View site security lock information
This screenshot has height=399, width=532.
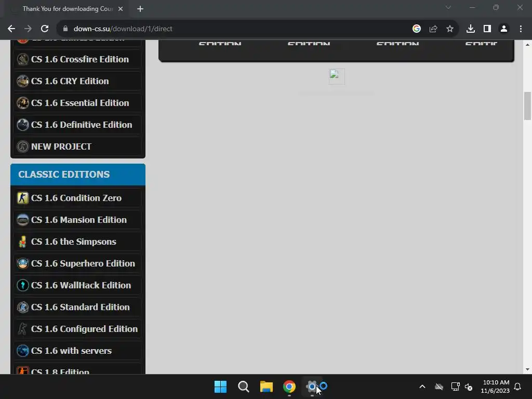pyautogui.click(x=65, y=29)
